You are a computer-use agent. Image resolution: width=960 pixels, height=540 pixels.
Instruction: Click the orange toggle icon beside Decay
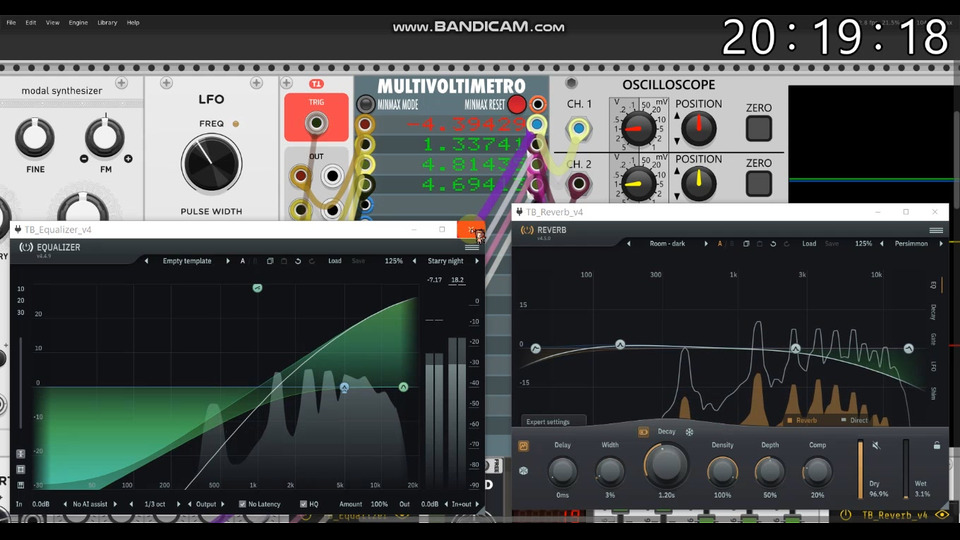[x=643, y=432]
